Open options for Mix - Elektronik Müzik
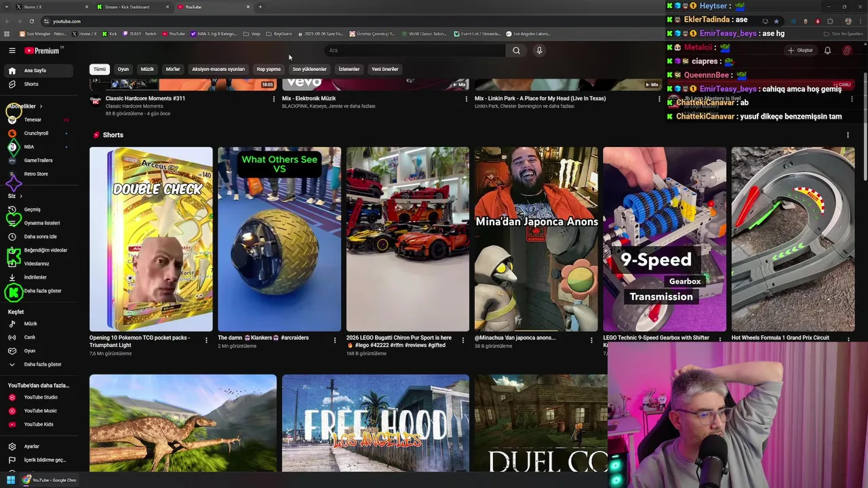Screen dimensions: 868x488 click(466, 99)
